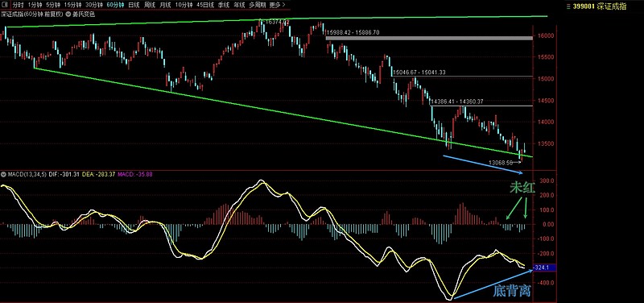
Task: Click the 深证成指(60分钟 前复权) chart label
Action: pyautogui.click(x=32, y=15)
